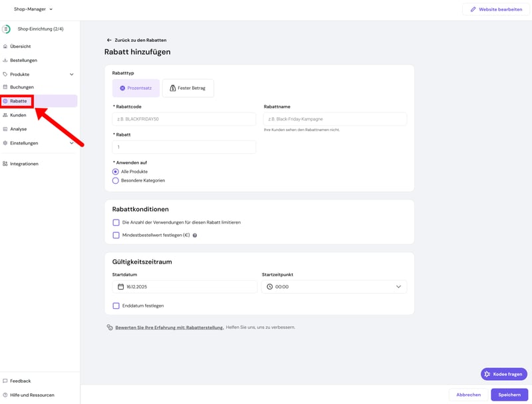The height and width of the screenshot is (404, 532).
Task: Click the Integrationen icon in sidebar
Action: [x=5, y=164]
